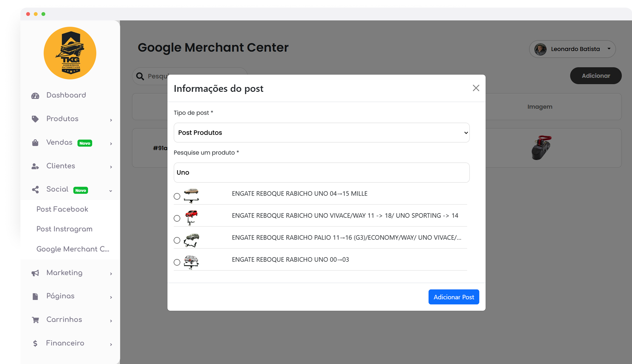The image size is (632, 364).
Task: Open the Post Instragram menu item
Action: click(65, 229)
